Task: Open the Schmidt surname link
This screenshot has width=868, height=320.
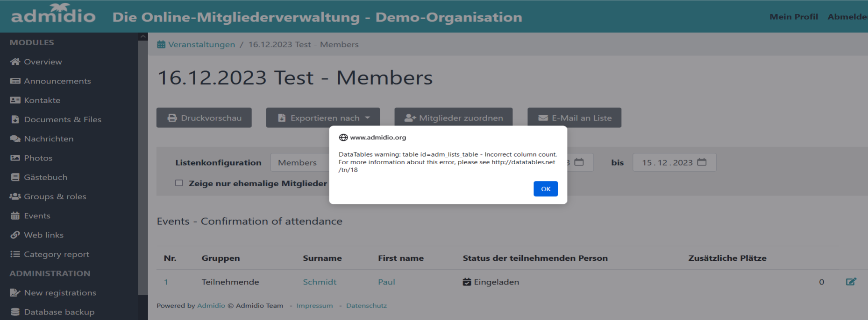Action: [x=320, y=282]
